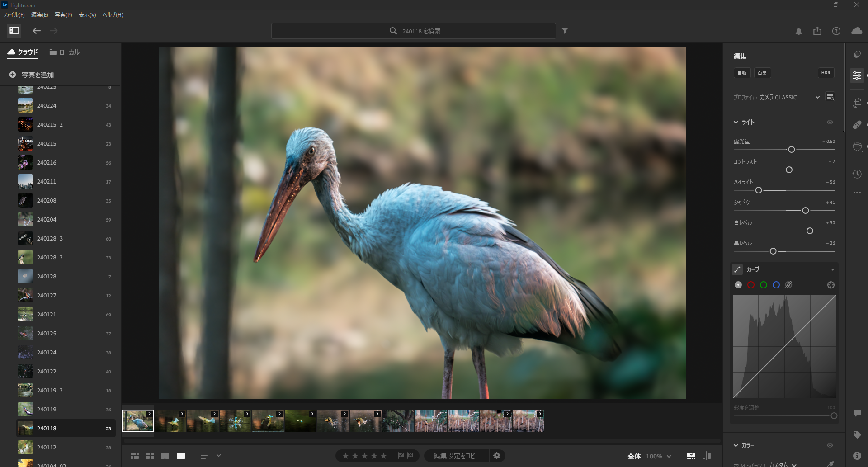Browse profiles with the grid-search icon
Screen dimensions: 868x467
click(x=830, y=97)
